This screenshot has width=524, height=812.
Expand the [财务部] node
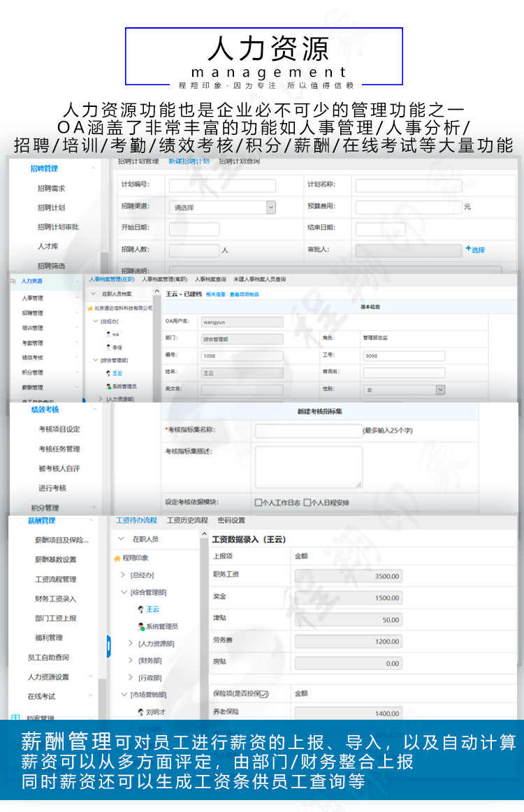[x=131, y=660]
